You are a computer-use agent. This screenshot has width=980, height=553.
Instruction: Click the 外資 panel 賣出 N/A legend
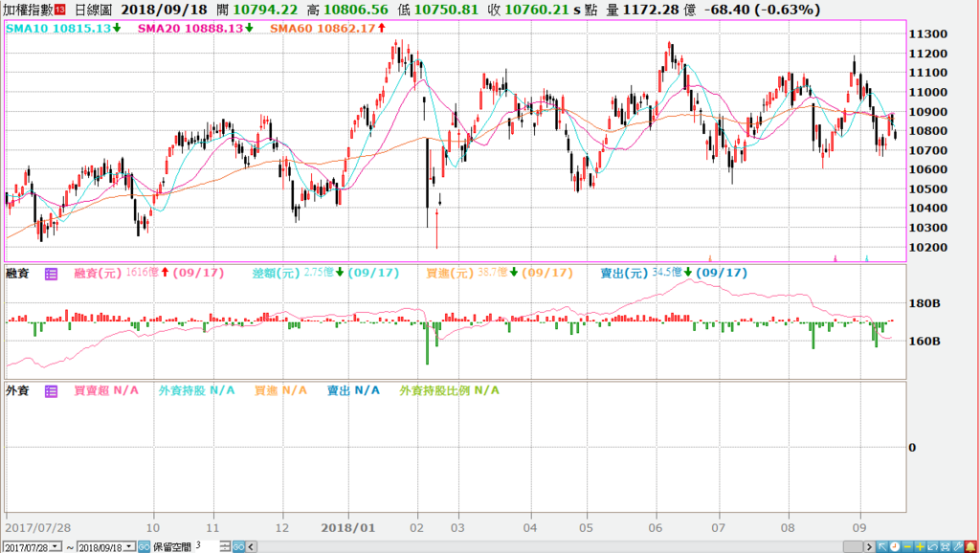click(x=353, y=390)
